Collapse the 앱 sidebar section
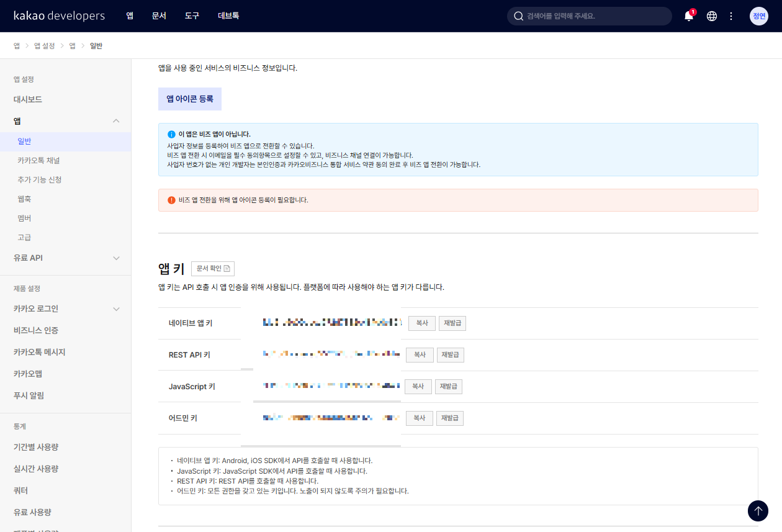 [x=116, y=121]
